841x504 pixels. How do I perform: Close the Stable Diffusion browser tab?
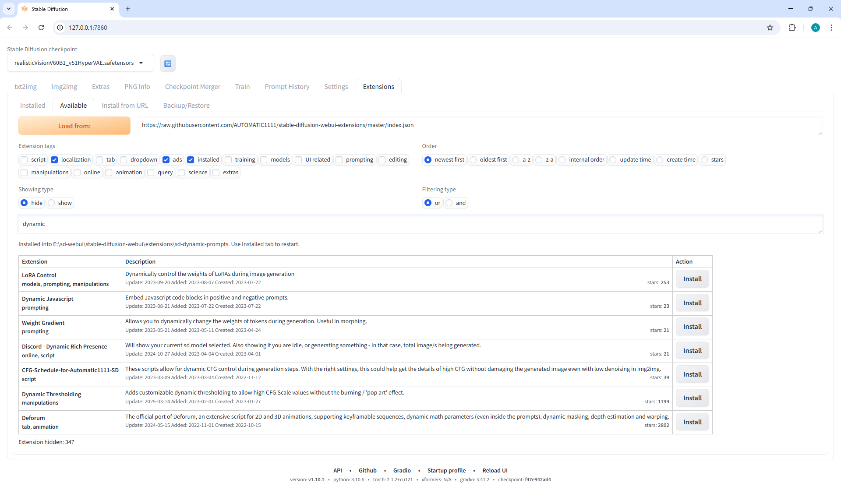[112, 9]
